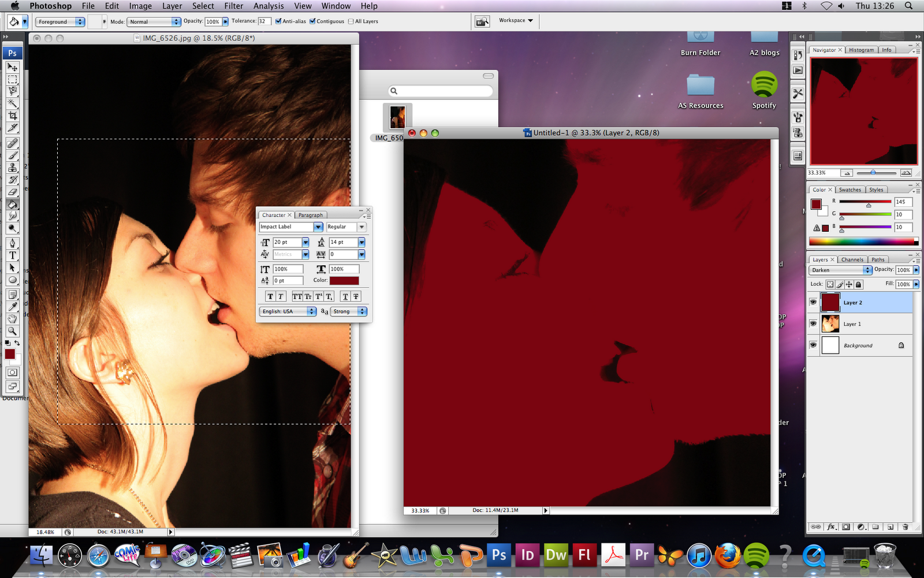Select the Eyedropper tool

click(x=12, y=307)
